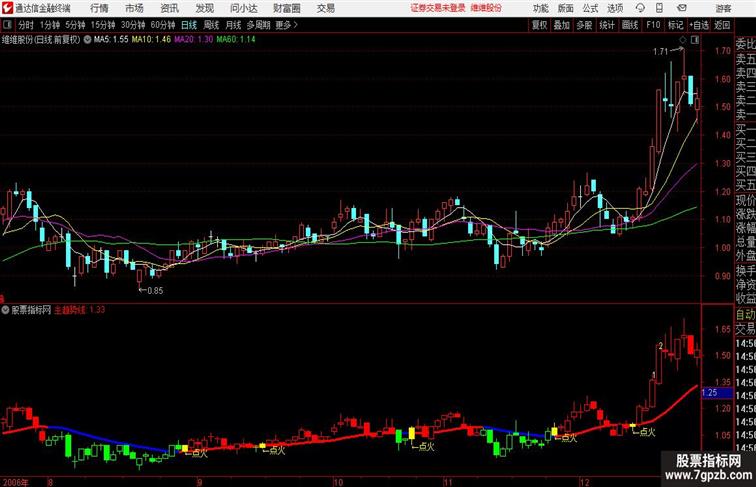This screenshot has height=487, width=756.
Task: Click the MA5: 1.55 indicator label
Action: click(111, 40)
